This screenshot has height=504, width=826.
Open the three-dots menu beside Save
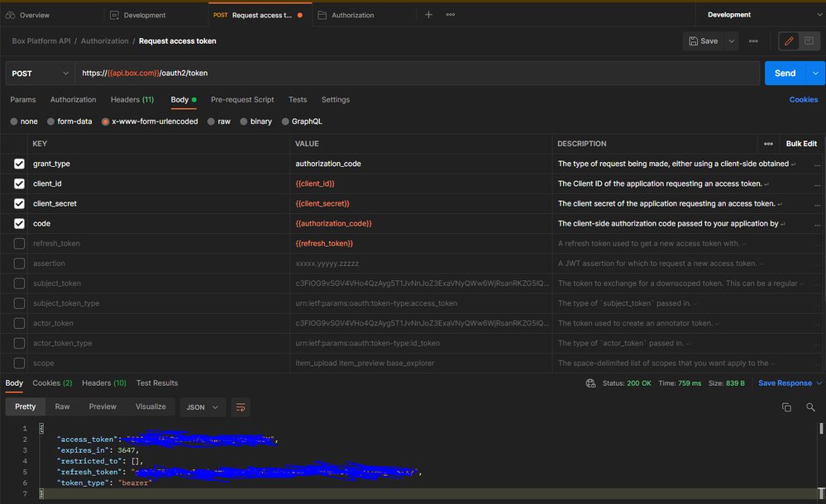point(753,40)
